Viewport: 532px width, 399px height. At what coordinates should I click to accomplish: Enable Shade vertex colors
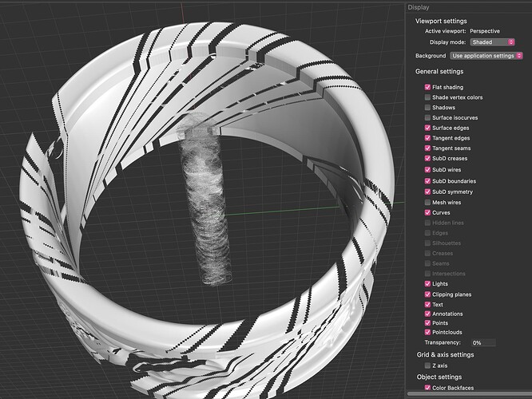click(x=427, y=97)
